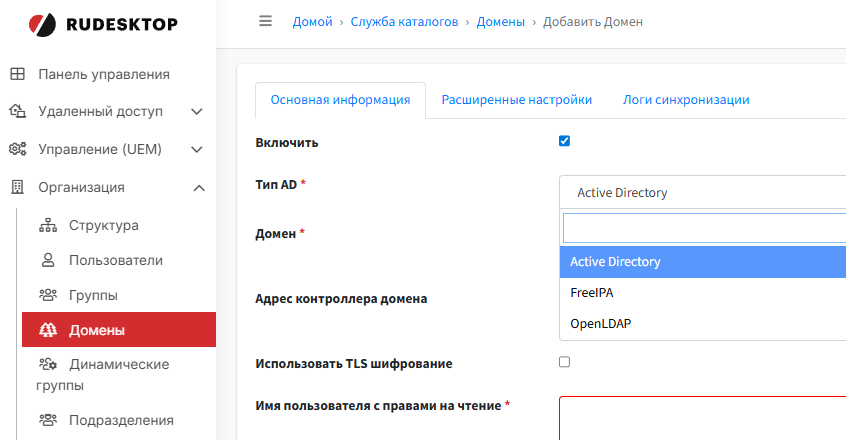Click the dropdown search field
Screen dimensions: 846x440
pyautogui.click(x=704, y=228)
